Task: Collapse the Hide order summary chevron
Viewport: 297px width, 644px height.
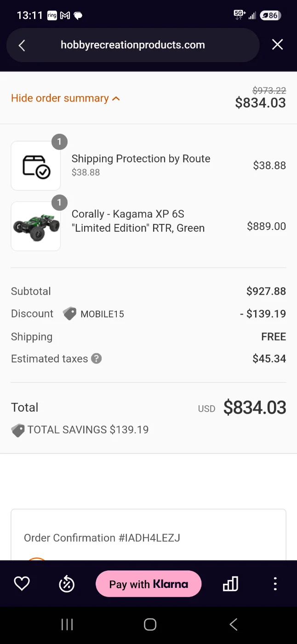Action: (x=116, y=98)
